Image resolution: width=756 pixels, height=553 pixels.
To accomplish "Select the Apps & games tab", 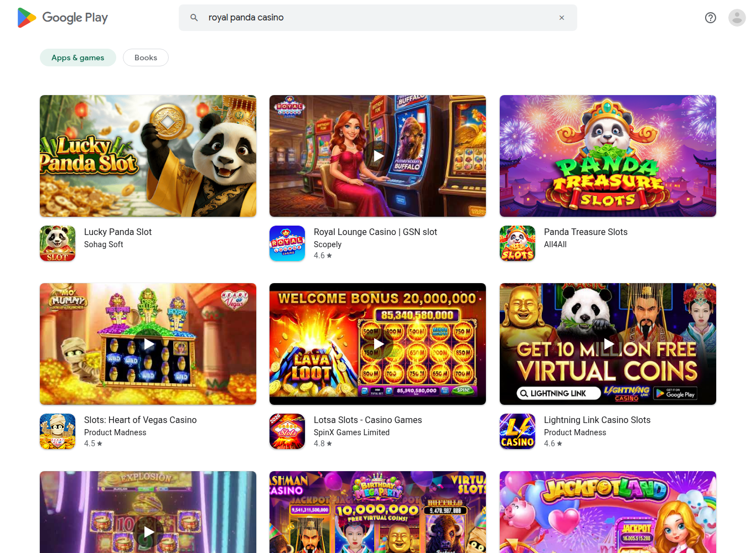I will (78, 58).
